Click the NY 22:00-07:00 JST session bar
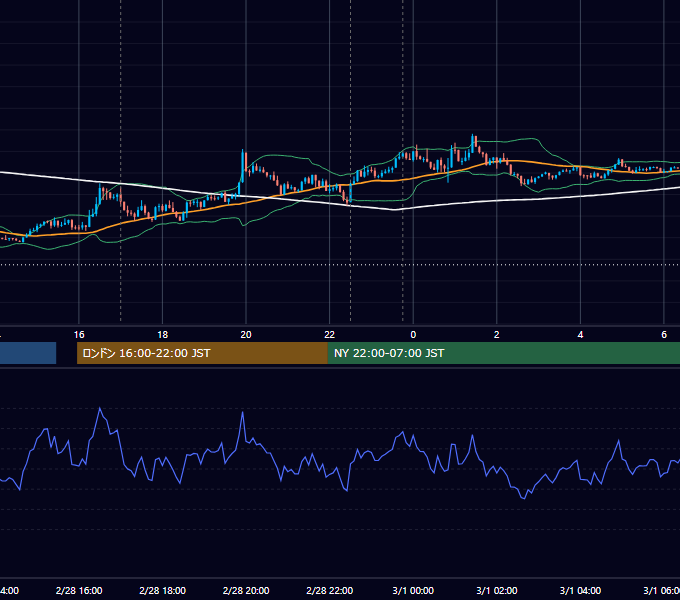The image size is (680, 600). pos(503,353)
